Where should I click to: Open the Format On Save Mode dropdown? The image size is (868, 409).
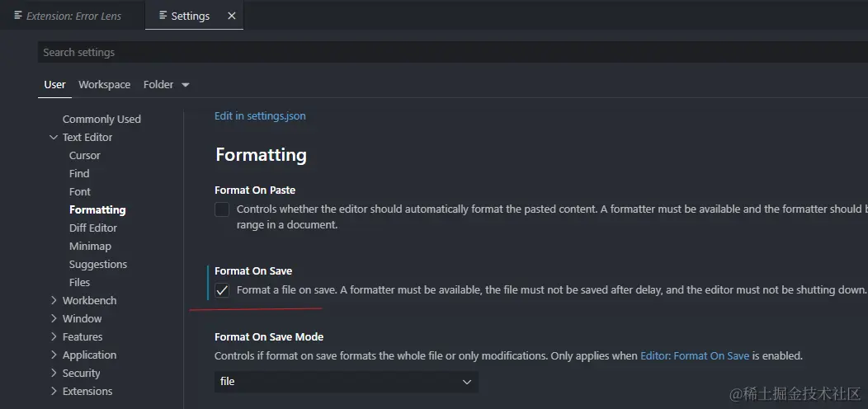(x=346, y=382)
